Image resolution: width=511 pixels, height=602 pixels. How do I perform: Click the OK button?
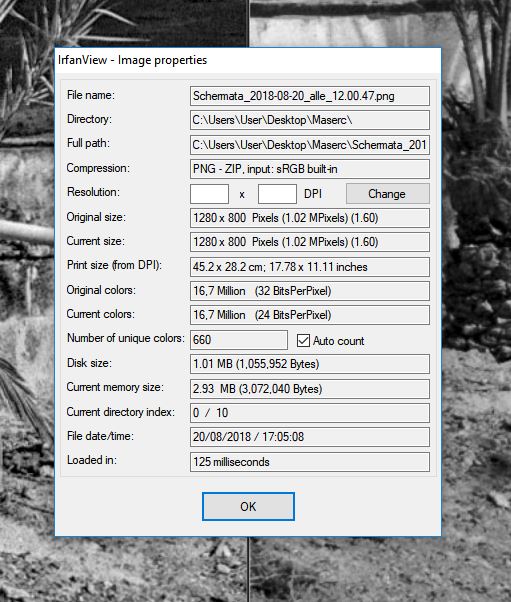(248, 506)
